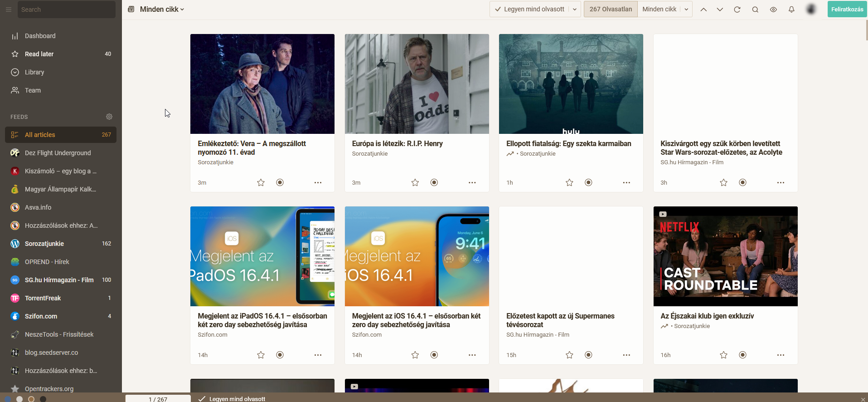Screen dimensions: 868x402
Task: Toggle the eye view mode icon
Action: (x=773, y=10)
